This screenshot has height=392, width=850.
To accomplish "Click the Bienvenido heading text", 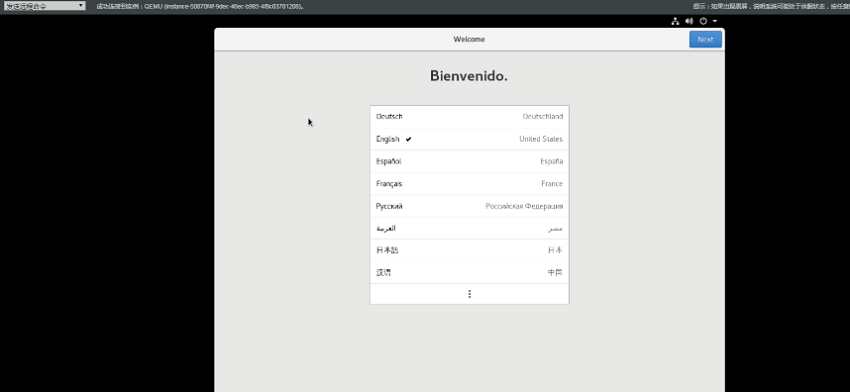I will [x=469, y=76].
